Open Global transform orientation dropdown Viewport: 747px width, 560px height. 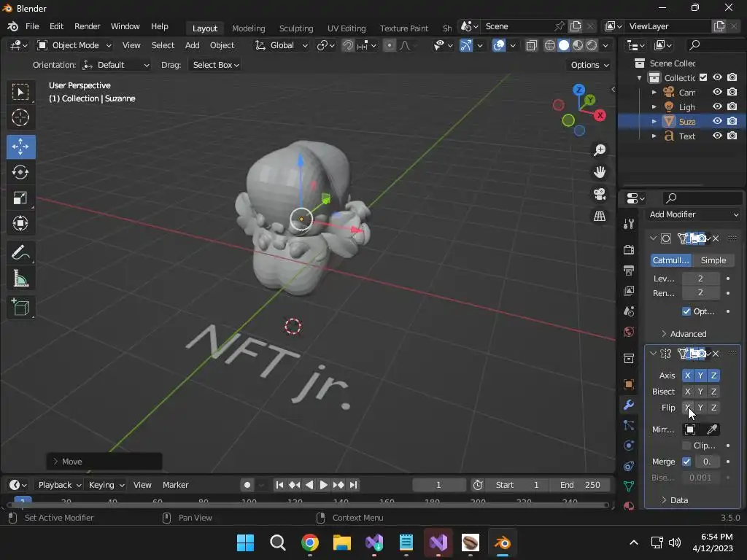pyautogui.click(x=281, y=45)
